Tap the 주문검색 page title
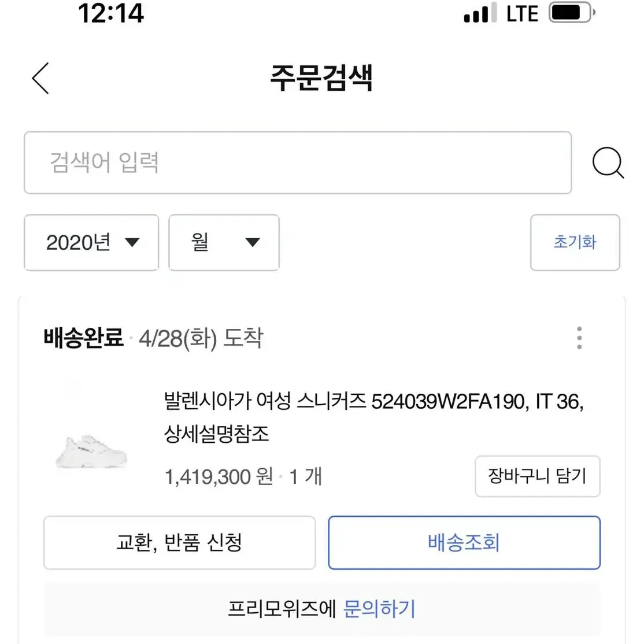This screenshot has width=644, height=644. pos(321,78)
